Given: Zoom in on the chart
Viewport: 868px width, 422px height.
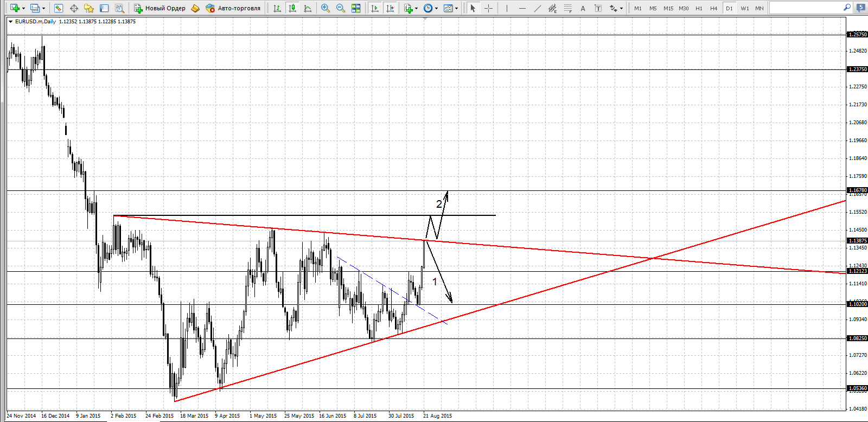Looking at the screenshot, I should (x=325, y=8).
